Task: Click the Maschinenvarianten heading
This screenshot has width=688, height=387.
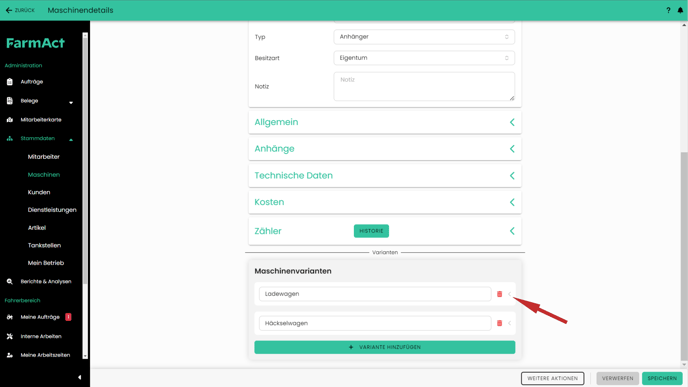Action: click(293, 271)
